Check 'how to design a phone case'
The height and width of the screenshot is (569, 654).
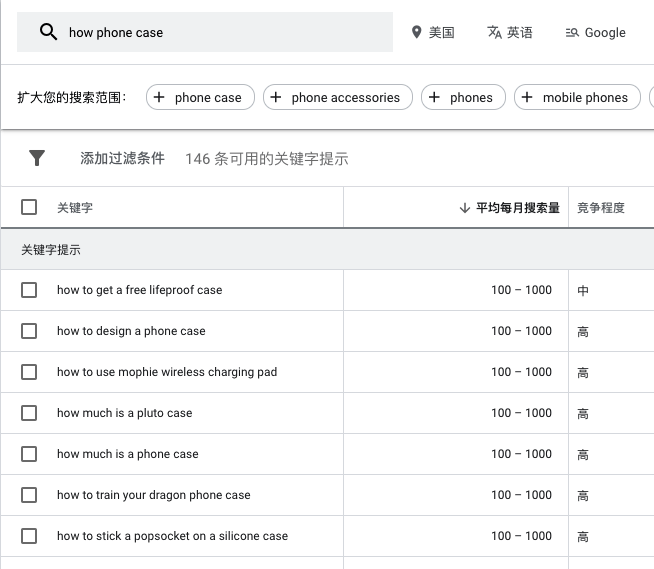click(x=29, y=331)
